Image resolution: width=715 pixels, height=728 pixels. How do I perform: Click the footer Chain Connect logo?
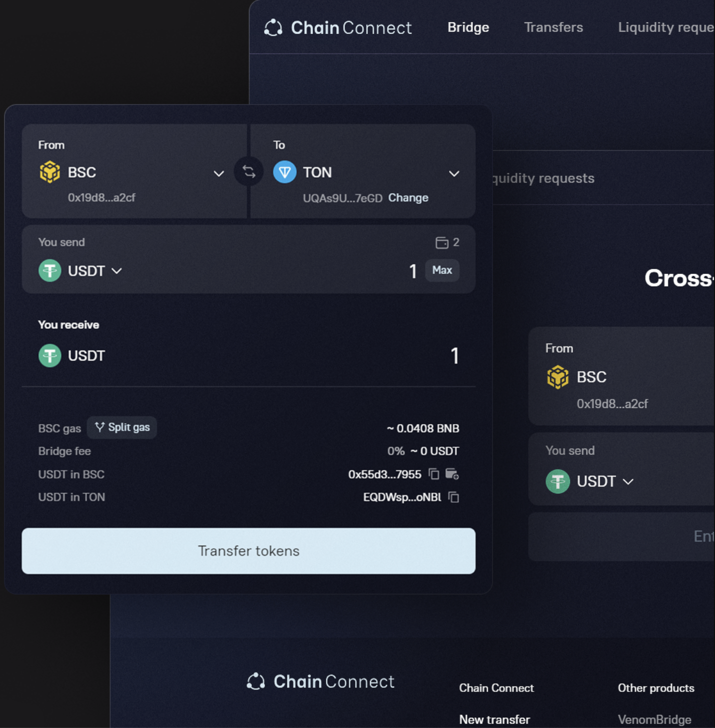click(320, 681)
